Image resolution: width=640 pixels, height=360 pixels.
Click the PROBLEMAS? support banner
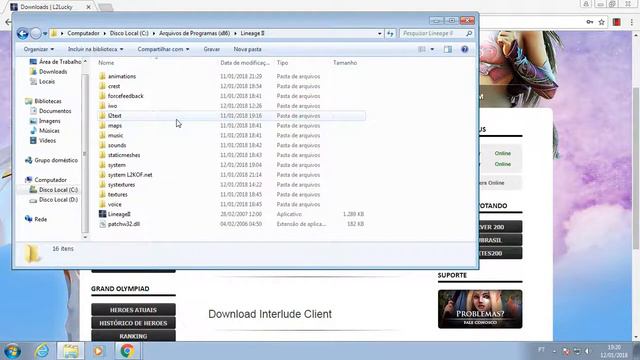[x=480, y=309]
